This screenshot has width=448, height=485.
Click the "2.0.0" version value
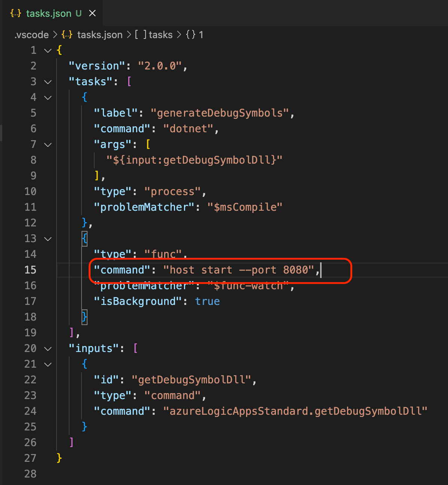[160, 66]
